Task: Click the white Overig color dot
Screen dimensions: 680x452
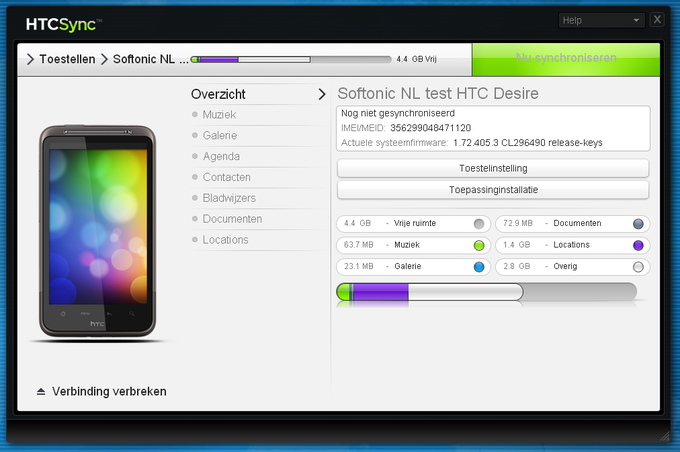Action: [638, 267]
